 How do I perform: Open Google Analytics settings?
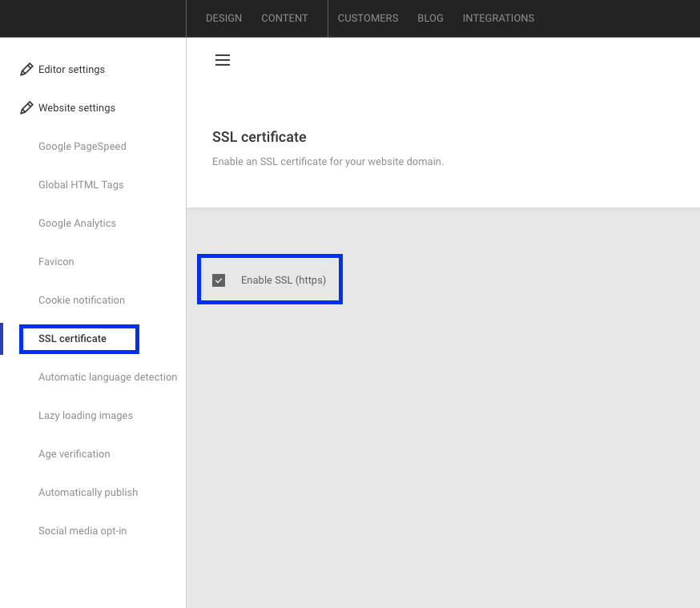pos(77,223)
